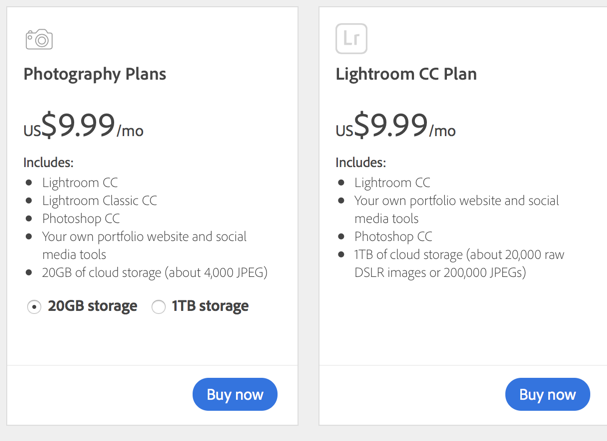Image resolution: width=607 pixels, height=441 pixels.
Task: Click the 1TB of cloud storage bullet
Action: [459, 263]
